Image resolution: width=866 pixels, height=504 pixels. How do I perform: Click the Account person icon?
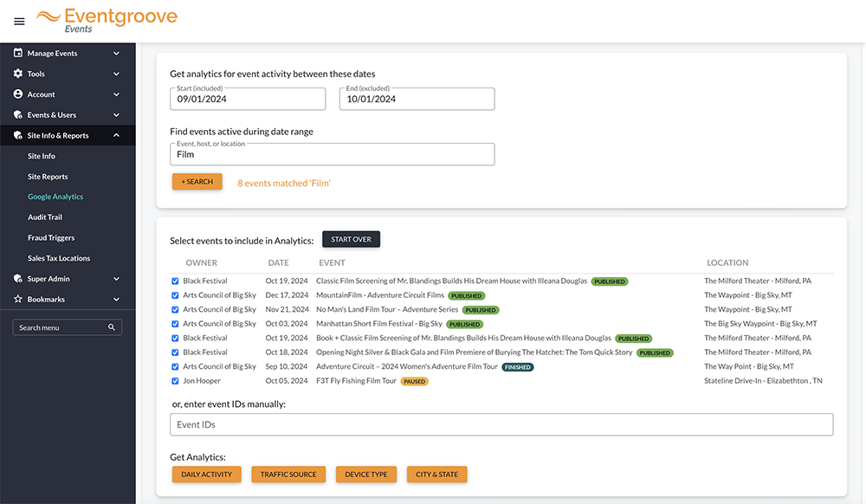18,94
